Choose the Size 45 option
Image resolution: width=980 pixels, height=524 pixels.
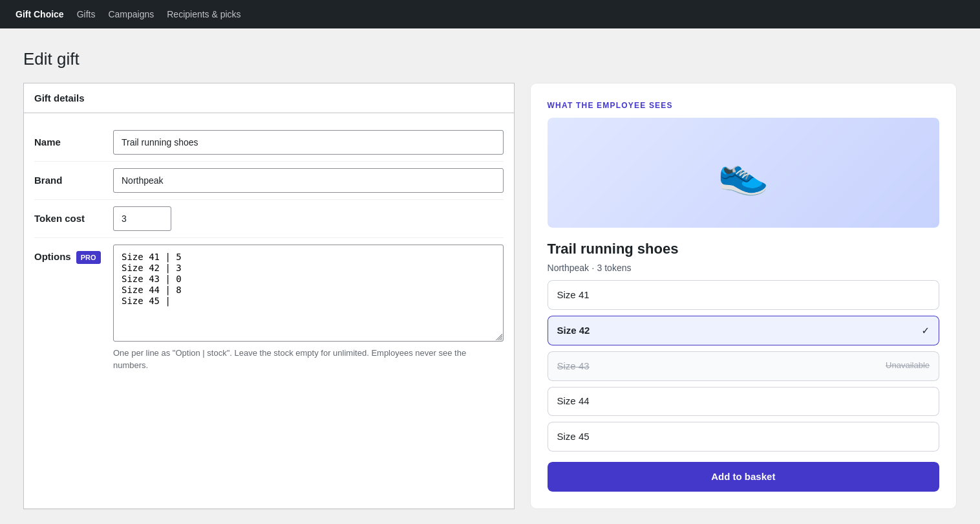coord(743,437)
